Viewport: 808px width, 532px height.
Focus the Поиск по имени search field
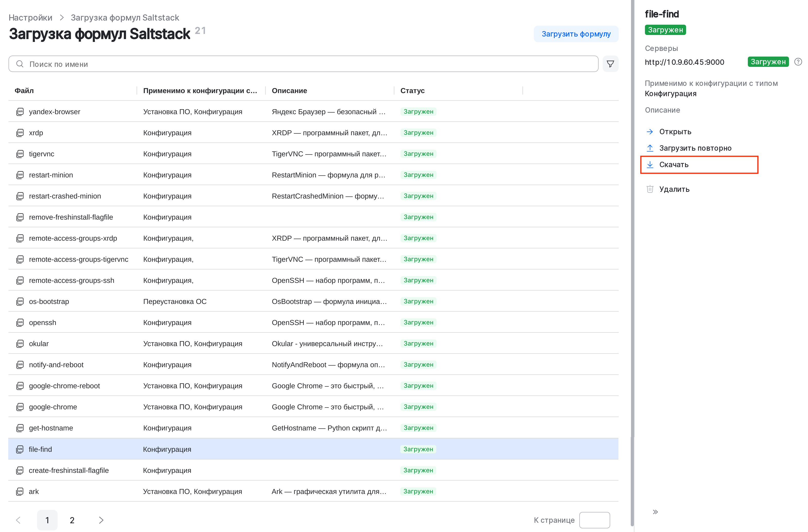tap(306, 64)
